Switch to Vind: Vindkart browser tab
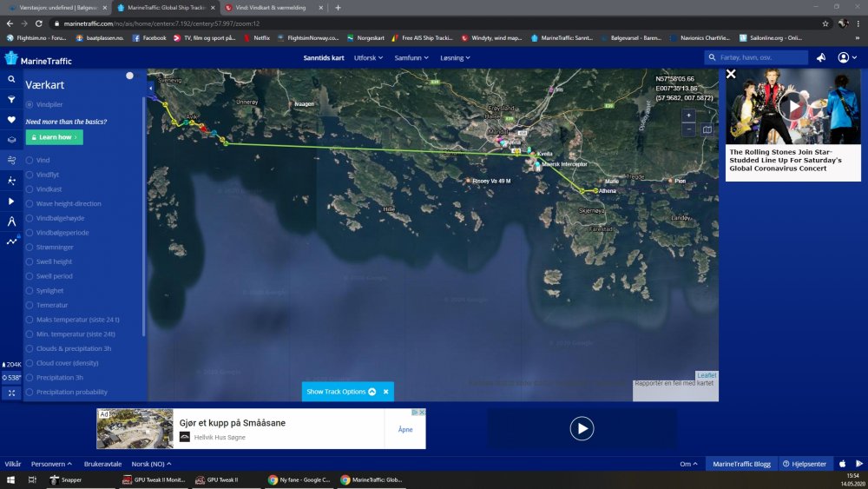The height and width of the screenshot is (489, 868). pos(274,8)
